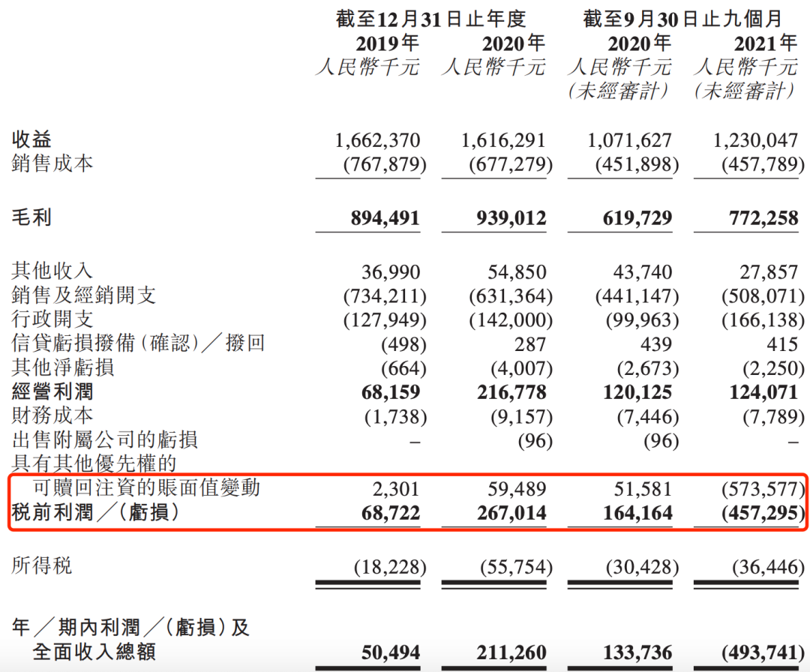Click the 收益 row label

point(31,139)
